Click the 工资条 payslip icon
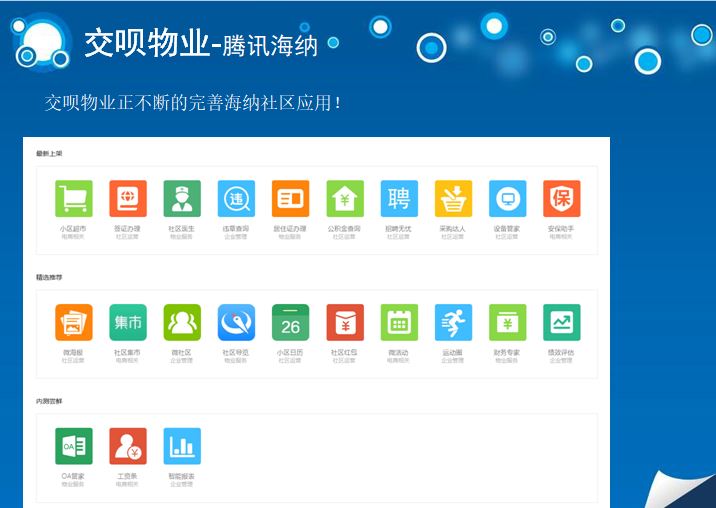Viewport: 716px width, 508px height. [128, 446]
